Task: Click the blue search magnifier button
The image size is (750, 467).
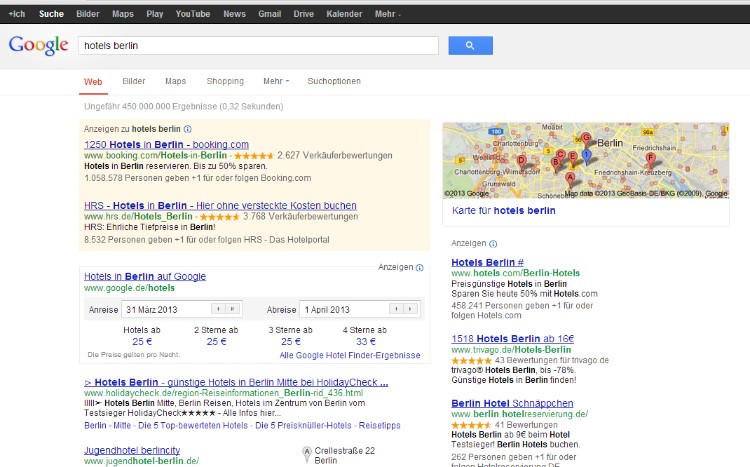Action: coord(470,45)
